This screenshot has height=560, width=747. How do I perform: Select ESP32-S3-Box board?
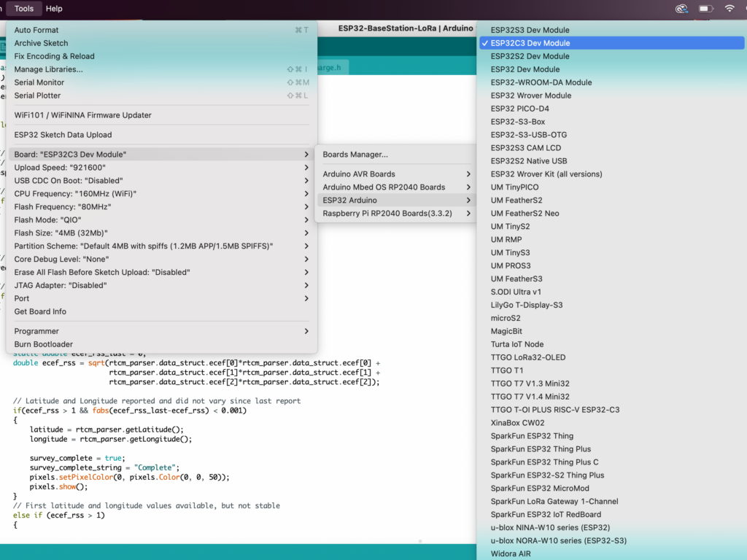612,122
